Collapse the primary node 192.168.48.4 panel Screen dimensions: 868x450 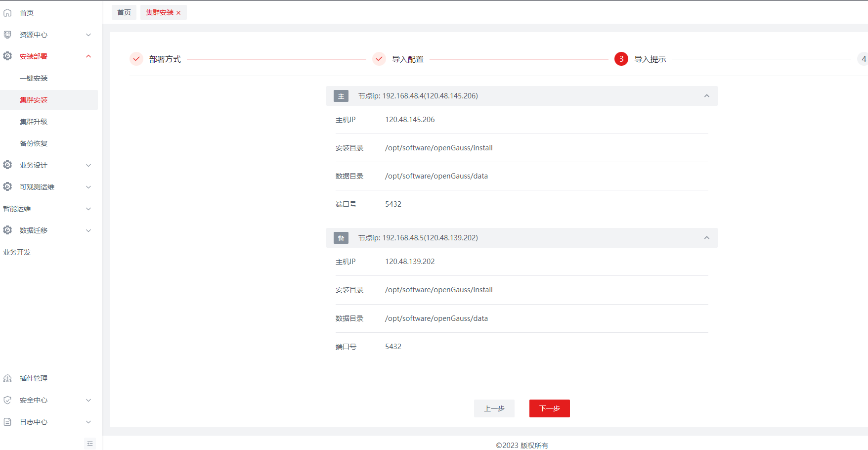pos(706,96)
